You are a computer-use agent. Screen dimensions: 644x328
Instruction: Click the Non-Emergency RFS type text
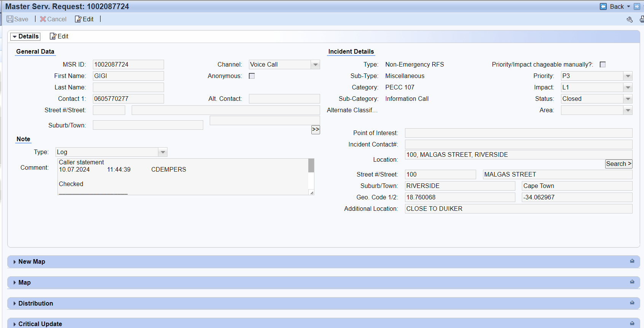pyautogui.click(x=414, y=65)
